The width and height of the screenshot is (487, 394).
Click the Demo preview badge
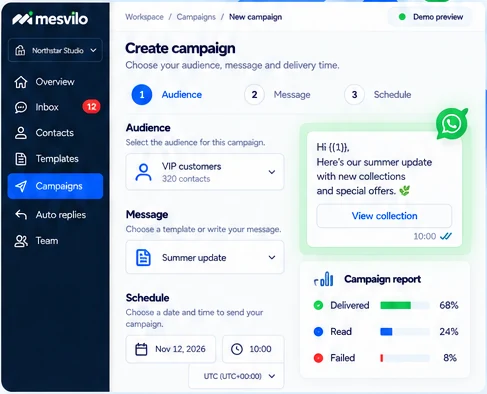(x=430, y=17)
